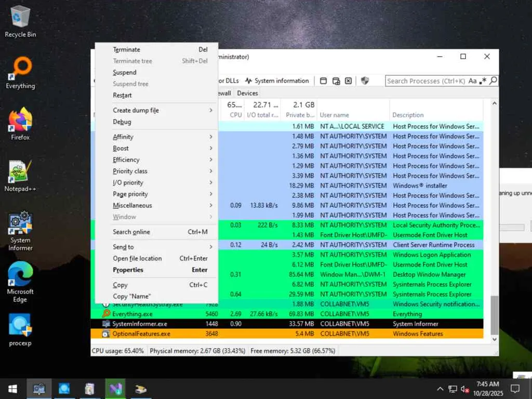Screen dimensions: 532x399
Task: Click the shield icon in the toolbar
Action: [365, 81]
